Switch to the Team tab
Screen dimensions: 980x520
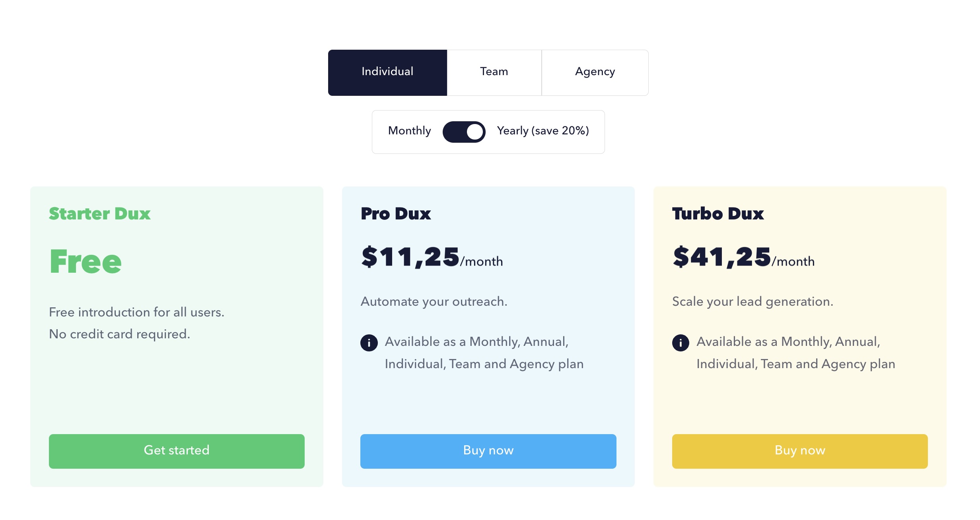click(494, 72)
